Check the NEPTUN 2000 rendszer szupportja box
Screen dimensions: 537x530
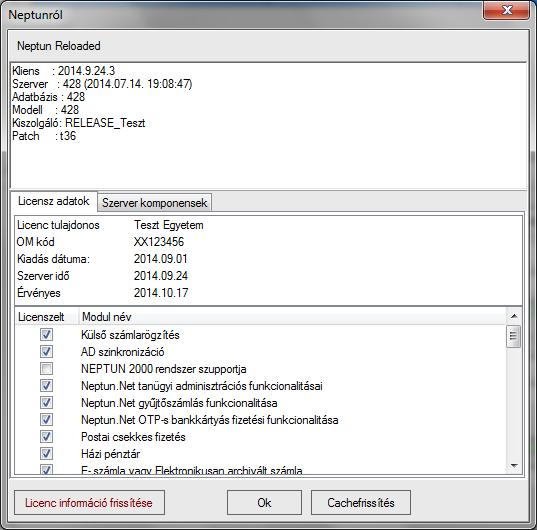(46, 369)
